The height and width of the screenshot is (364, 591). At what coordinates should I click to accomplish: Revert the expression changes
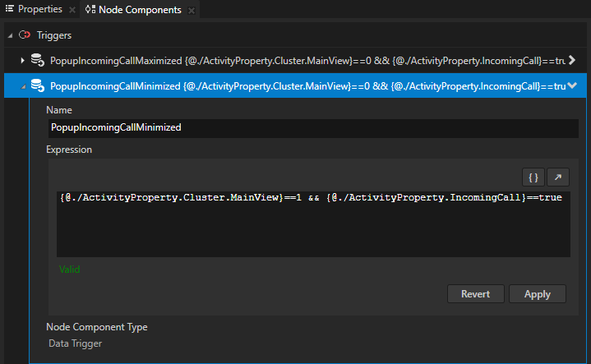click(x=475, y=294)
